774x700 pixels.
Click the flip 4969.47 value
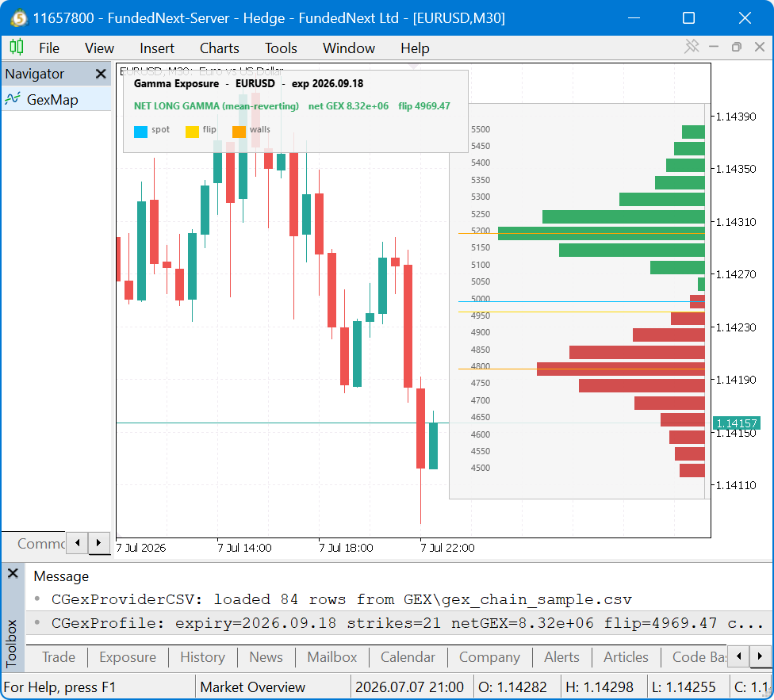(x=424, y=106)
